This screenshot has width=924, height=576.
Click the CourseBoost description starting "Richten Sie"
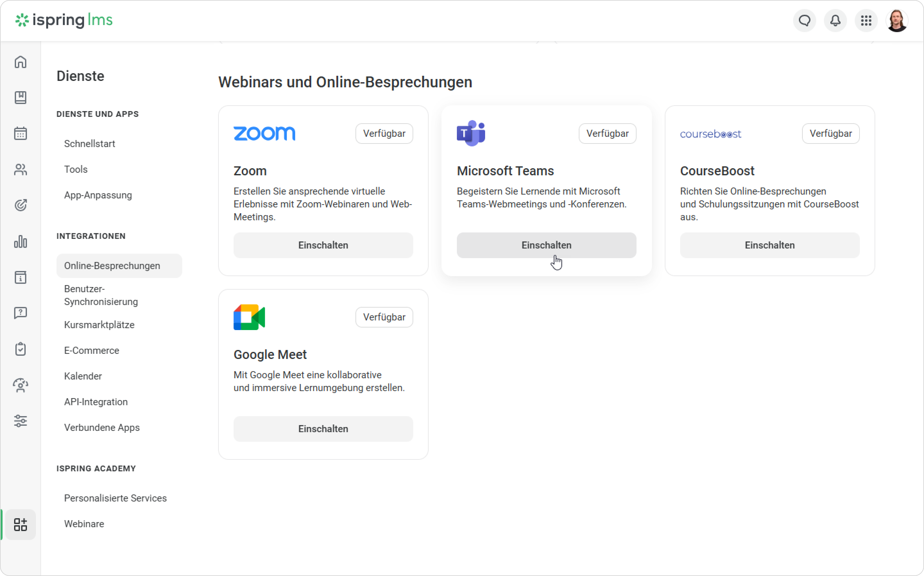769,204
